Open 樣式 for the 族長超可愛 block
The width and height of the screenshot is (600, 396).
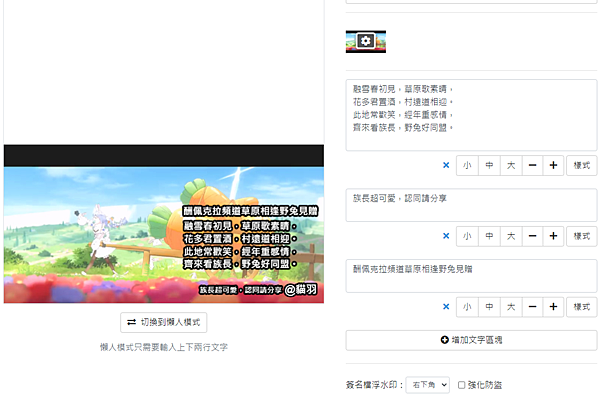click(582, 236)
